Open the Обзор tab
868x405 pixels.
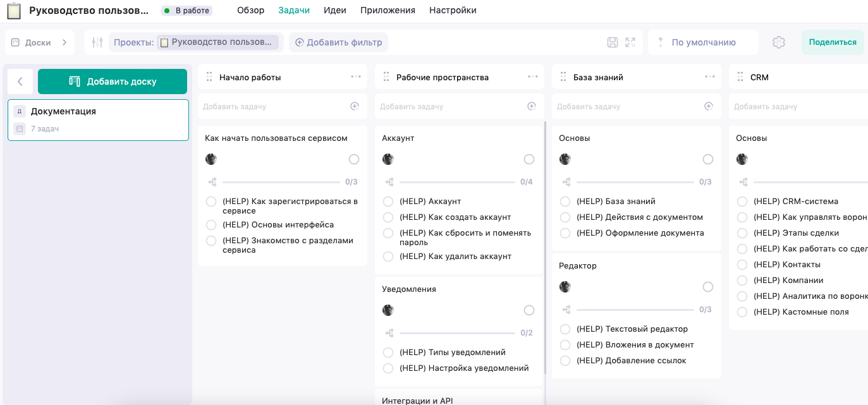tap(250, 10)
